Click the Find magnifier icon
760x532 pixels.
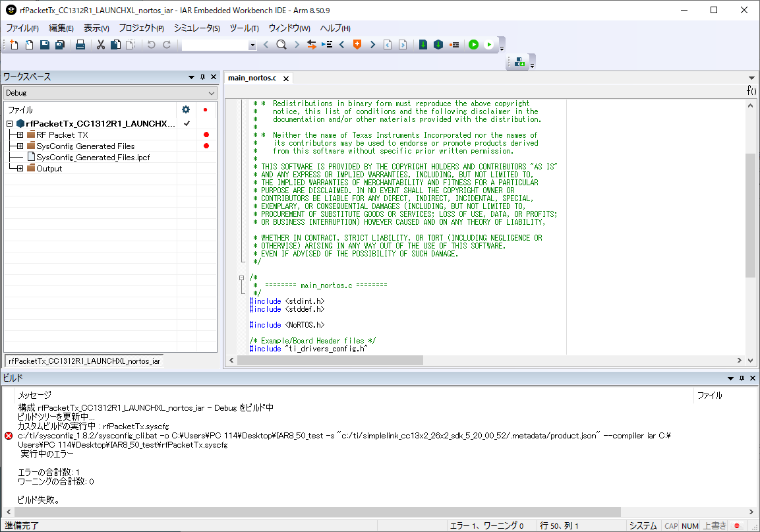pyautogui.click(x=281, y=45)
